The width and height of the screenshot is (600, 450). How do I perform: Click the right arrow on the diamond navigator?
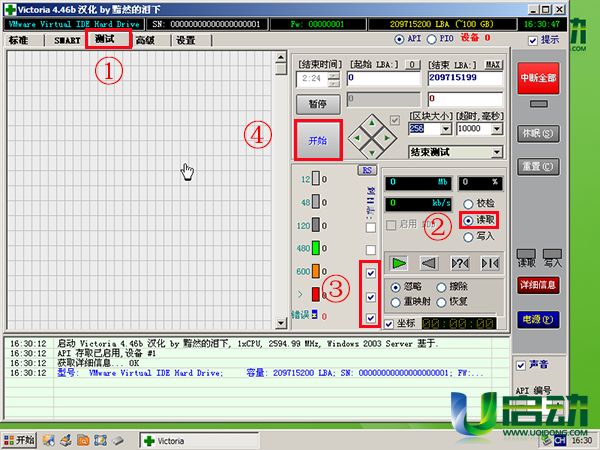coord(387,138)
